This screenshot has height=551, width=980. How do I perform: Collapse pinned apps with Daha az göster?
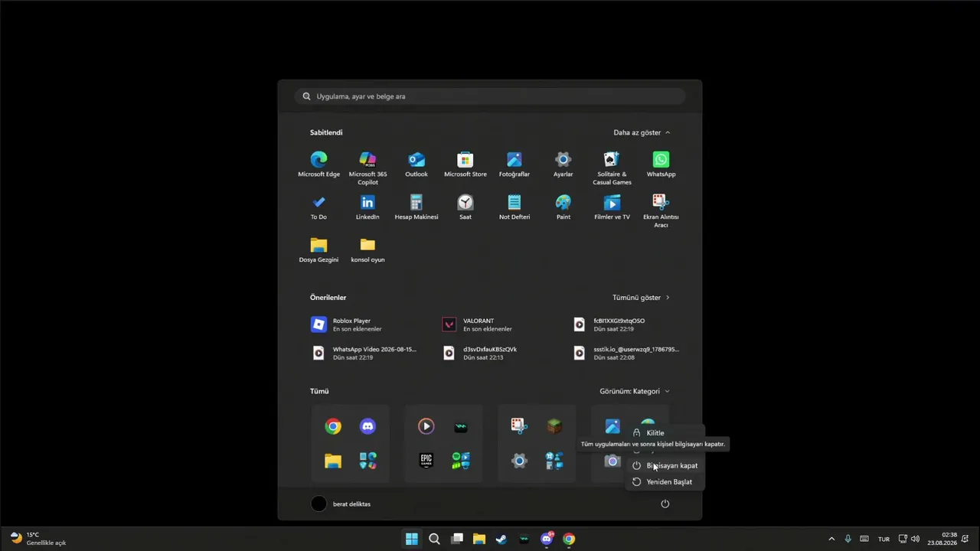pos(642,132)
